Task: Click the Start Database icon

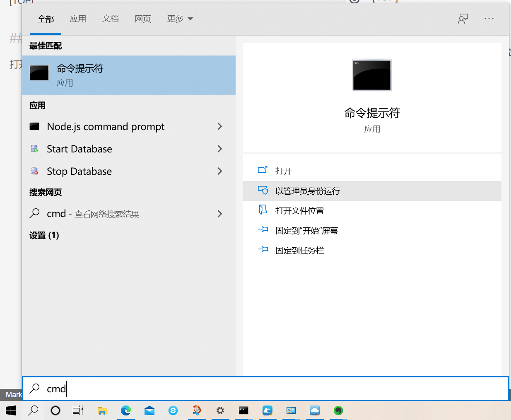Action: [34, 149]
